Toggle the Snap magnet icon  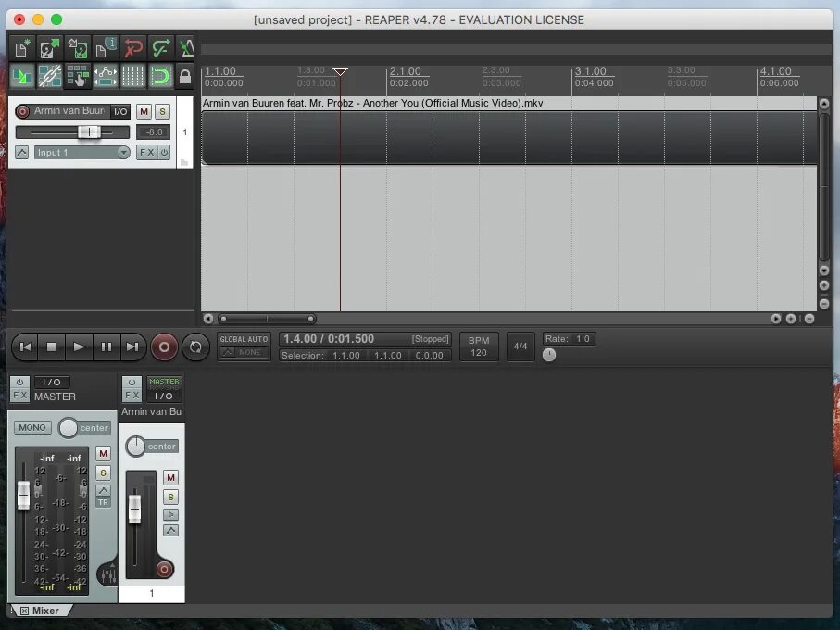[161, 76]
